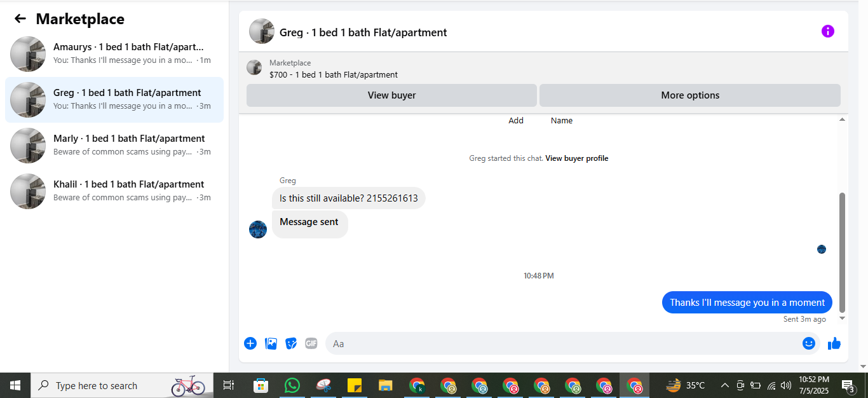
Task: Click Greg's avatar beside the message
Action: point(258,230)
